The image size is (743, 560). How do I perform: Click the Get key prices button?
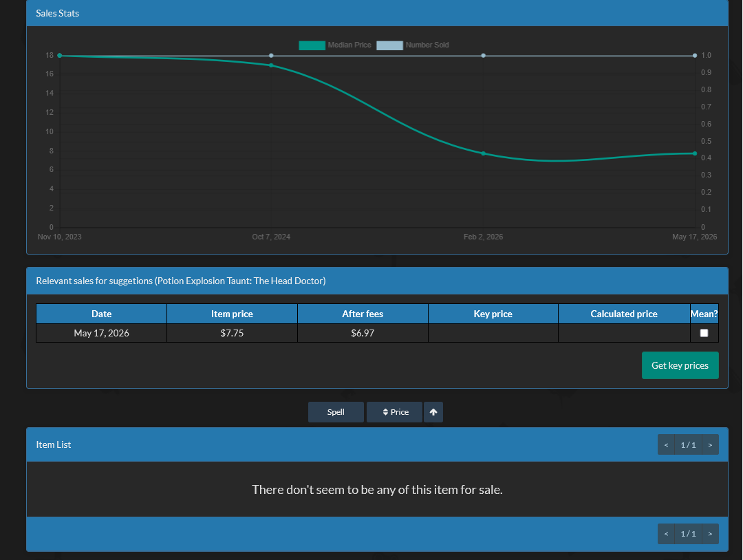tap(680, 365)
